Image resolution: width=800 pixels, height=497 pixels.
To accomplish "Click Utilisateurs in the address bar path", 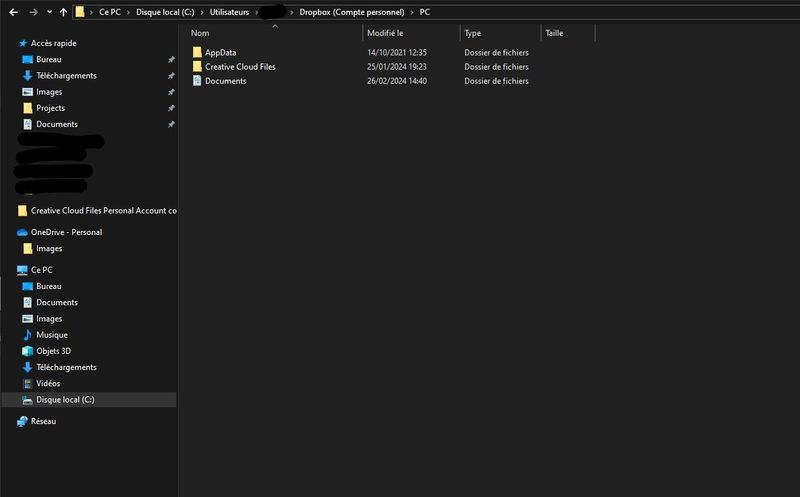I will tap(231, 12).
